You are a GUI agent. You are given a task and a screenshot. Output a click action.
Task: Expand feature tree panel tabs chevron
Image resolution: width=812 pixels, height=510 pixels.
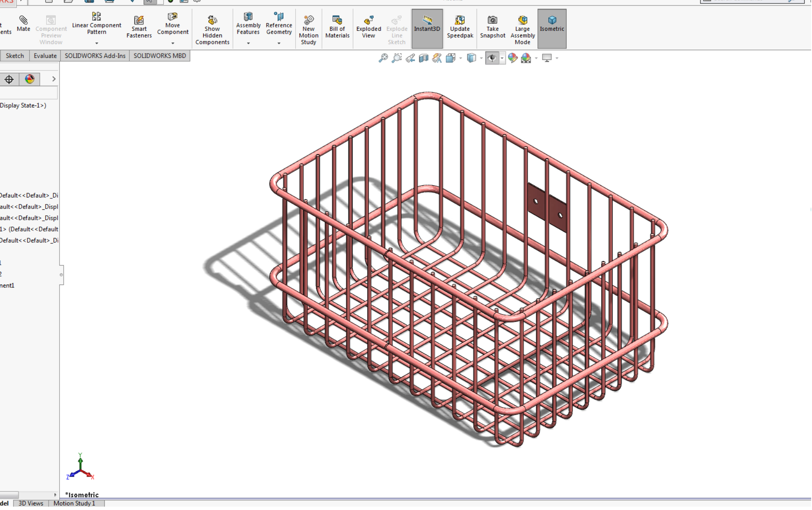[54, 79]
